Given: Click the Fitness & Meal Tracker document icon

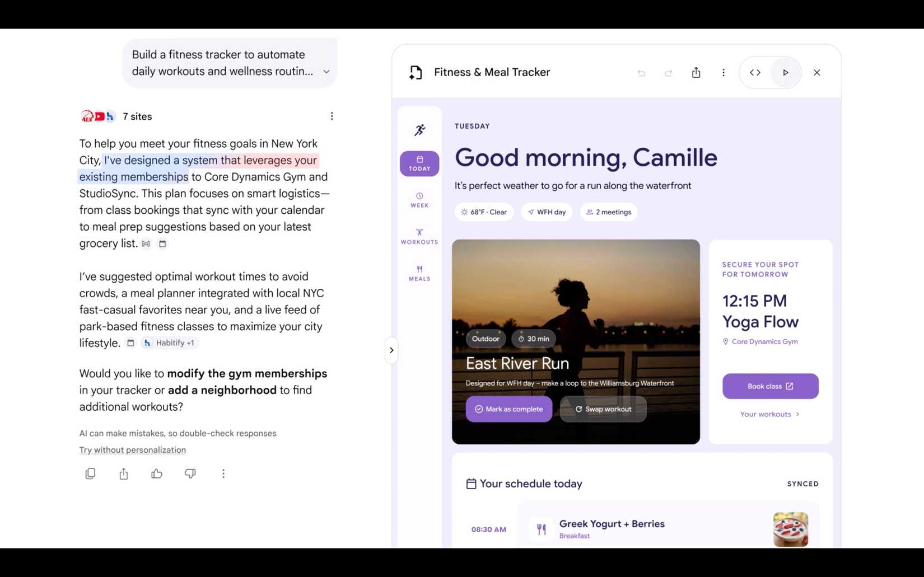Looking at the screenshot, I should [x=416, y=72].
